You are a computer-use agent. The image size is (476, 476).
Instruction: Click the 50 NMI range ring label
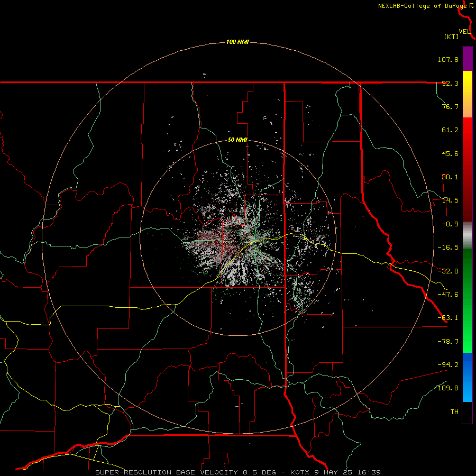[237, 140]
